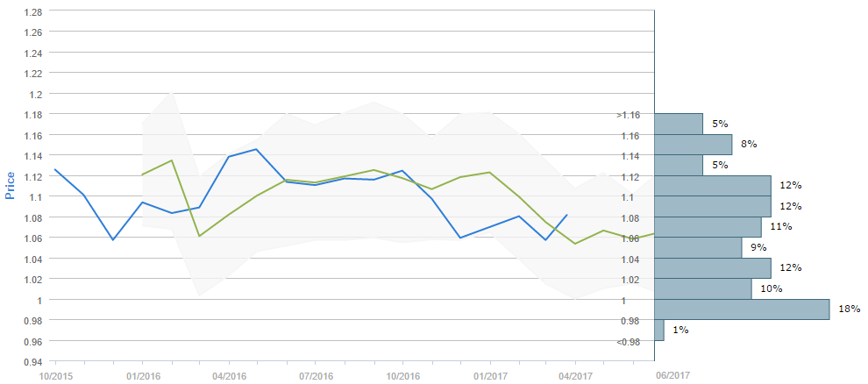868x384 pixels.
Task: Click the 10/2016 date label
Action: [x=402, y=375]
